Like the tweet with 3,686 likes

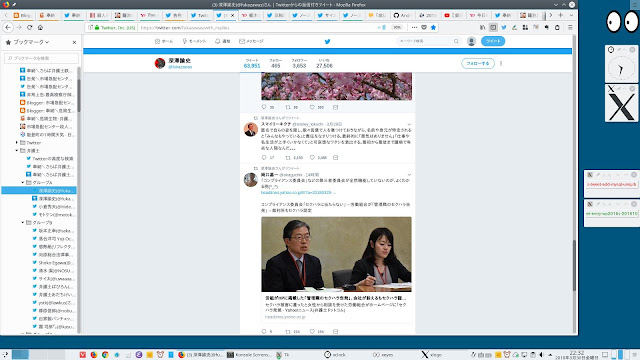312,158
